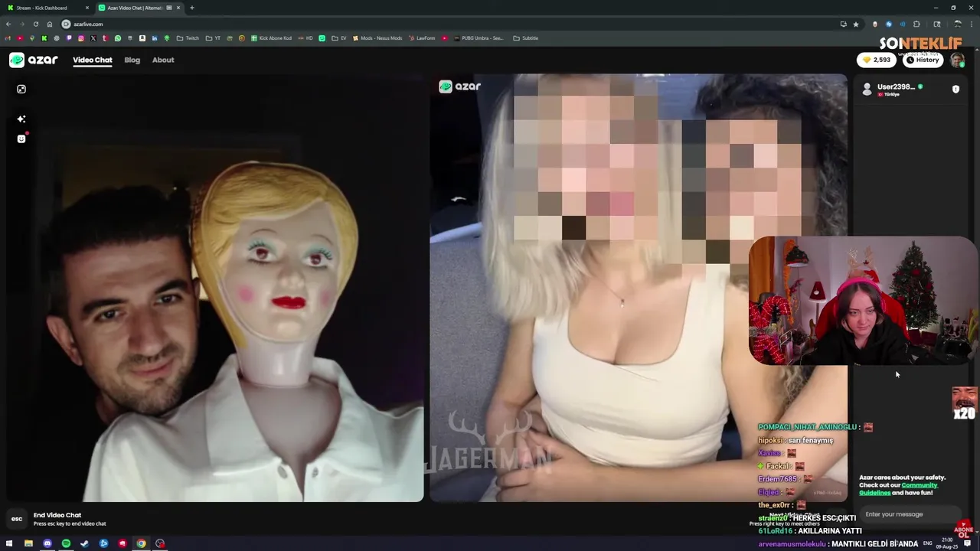Report user with shield icon
980x551 pixels.
pyautogui.click(x=955, y=90)
